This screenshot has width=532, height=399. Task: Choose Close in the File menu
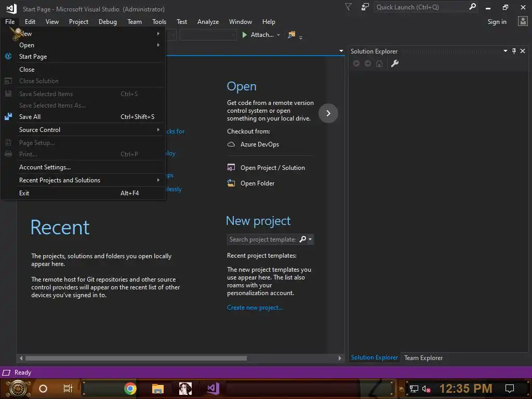point(83,70)
